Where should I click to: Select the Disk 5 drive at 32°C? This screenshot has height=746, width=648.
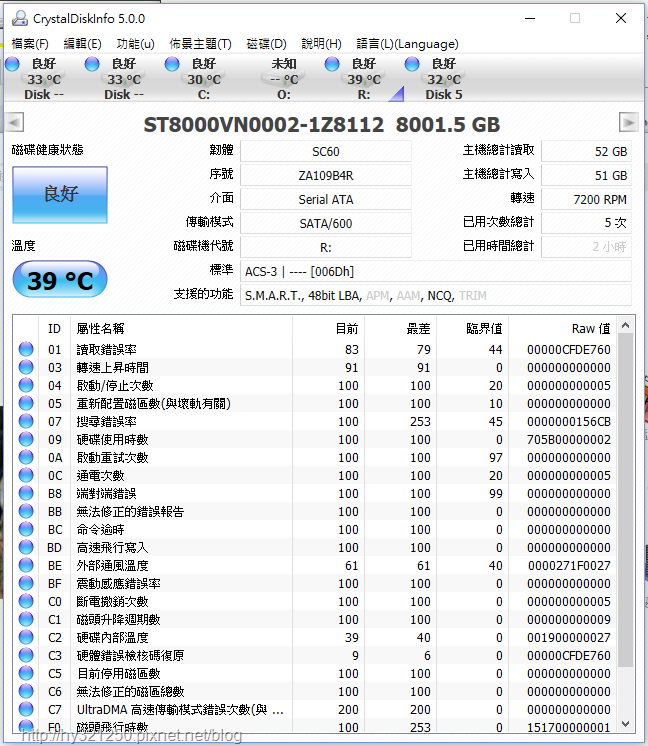[443, 79]
